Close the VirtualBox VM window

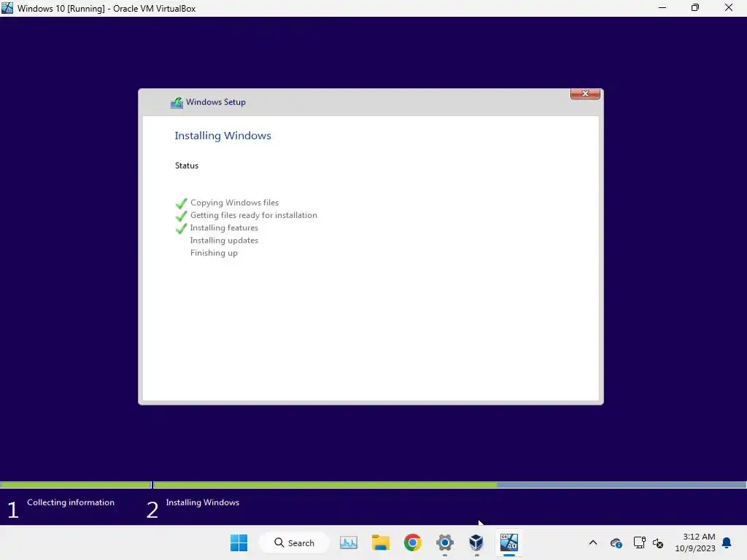coord(729,8)
